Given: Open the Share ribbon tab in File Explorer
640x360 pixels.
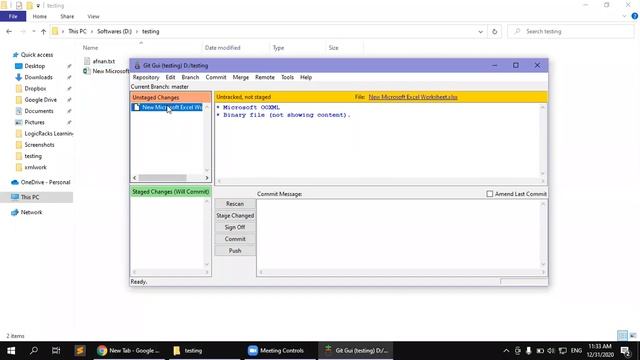Looking at the screenshot, I should pyautogui.click(x=67, y=17).
